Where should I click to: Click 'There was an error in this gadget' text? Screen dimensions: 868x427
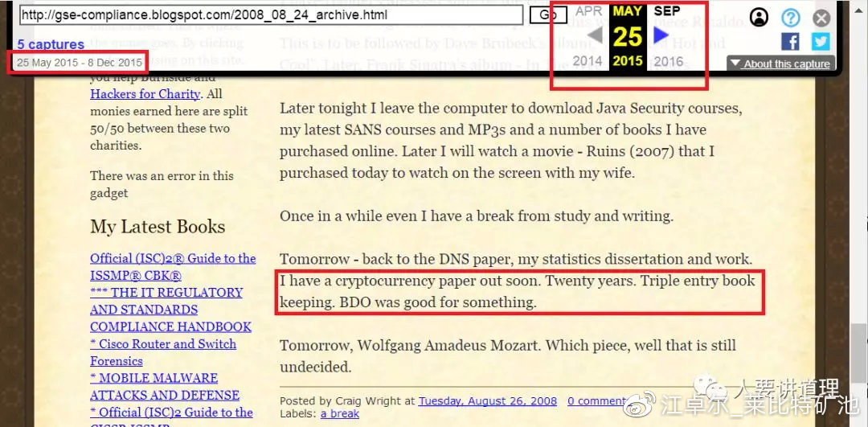pyautogui.click(x=162, y=184)
